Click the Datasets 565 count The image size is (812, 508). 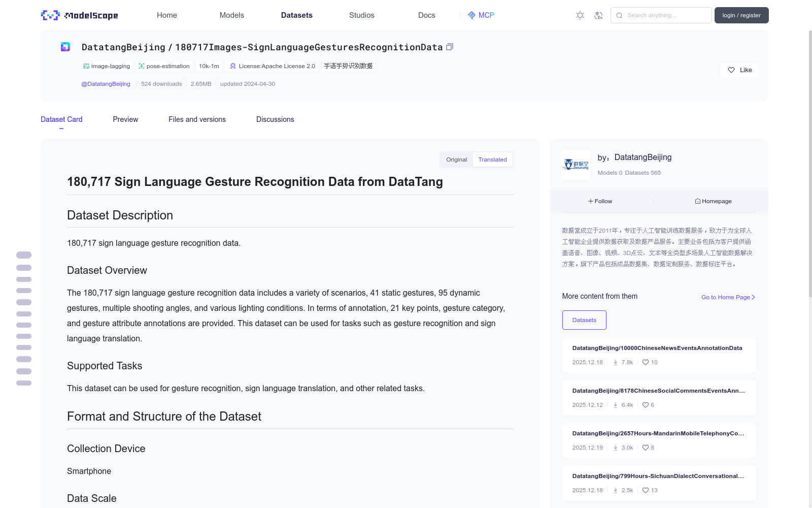pos(643,173)
